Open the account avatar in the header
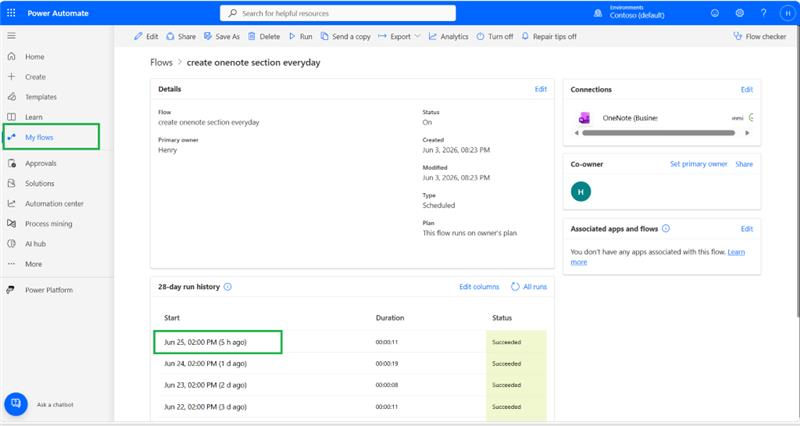This screenshot has height=426, width=800. [x=788, y=13]
